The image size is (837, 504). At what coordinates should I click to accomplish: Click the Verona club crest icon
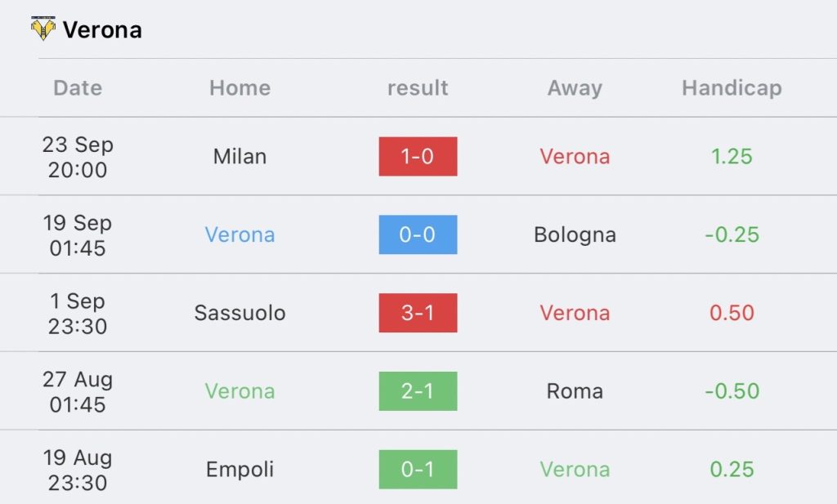coord(43,29)
